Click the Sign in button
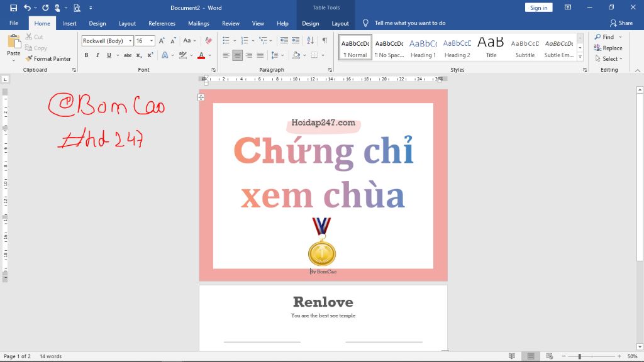This screenshot has height=362, width=644. (x=538, y=8)
